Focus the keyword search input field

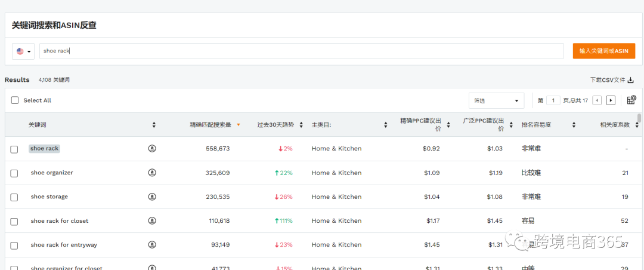(302, 51)
